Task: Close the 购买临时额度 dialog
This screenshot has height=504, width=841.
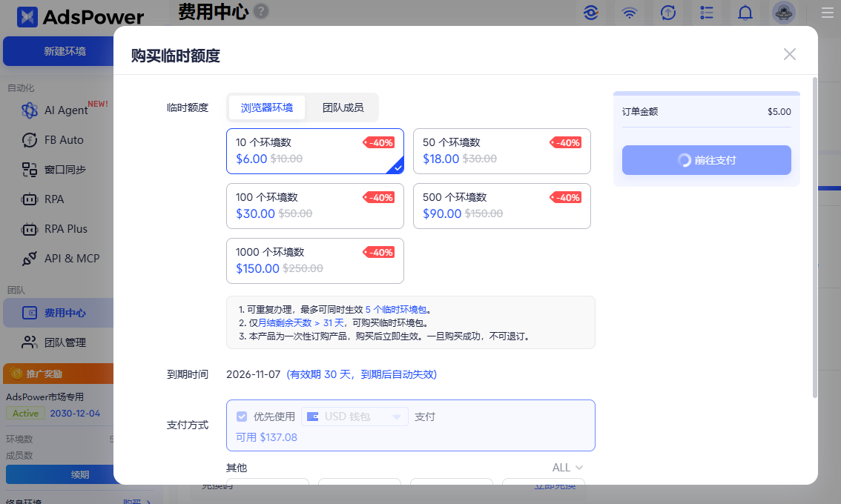Action: click(x=790, y=54)
